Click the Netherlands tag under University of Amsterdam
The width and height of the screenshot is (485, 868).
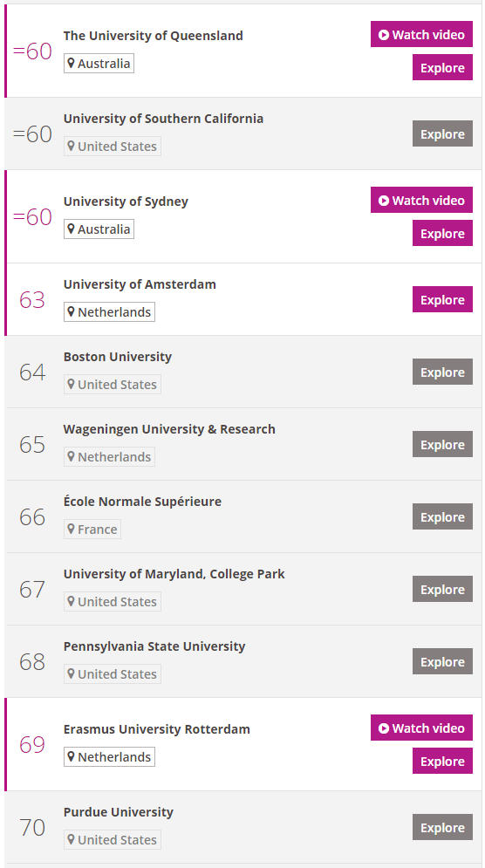click(x=109, y=312)
